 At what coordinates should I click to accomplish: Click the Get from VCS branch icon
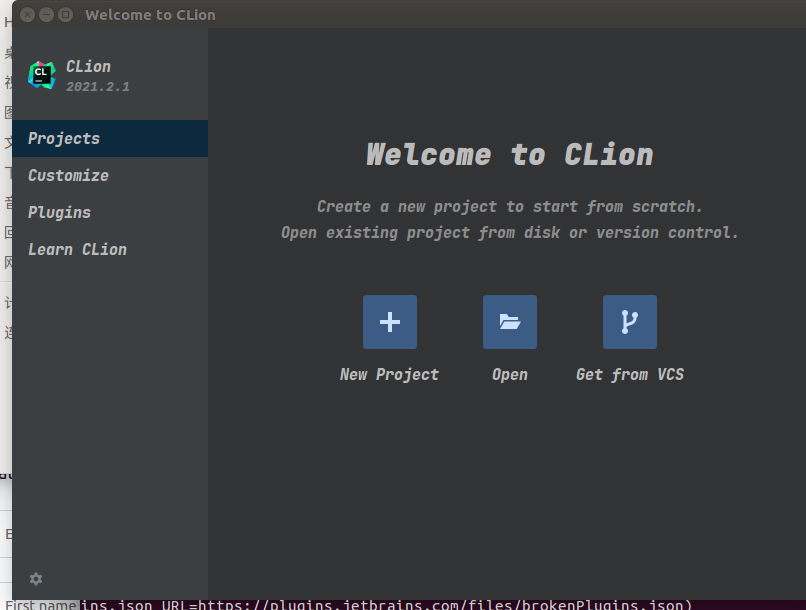pos(630,322)
